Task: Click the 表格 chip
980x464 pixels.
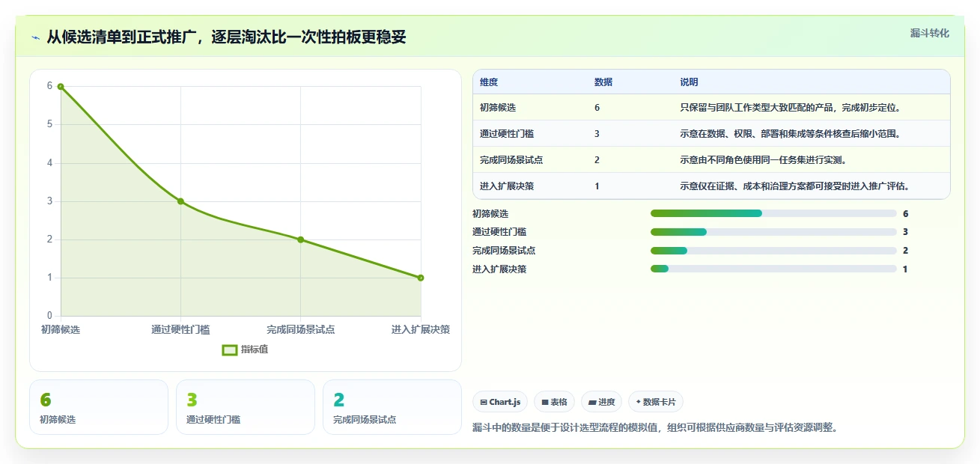Action: (554, 402)
